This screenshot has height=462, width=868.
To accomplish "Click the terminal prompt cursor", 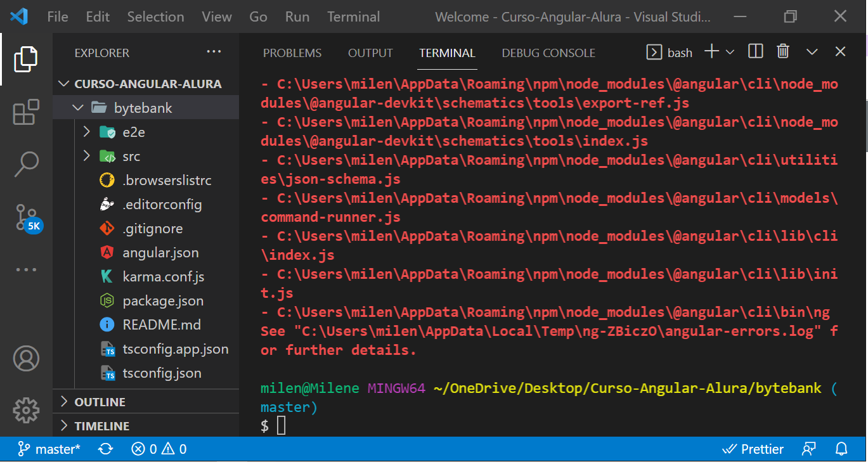I will [x=282, y=426].
